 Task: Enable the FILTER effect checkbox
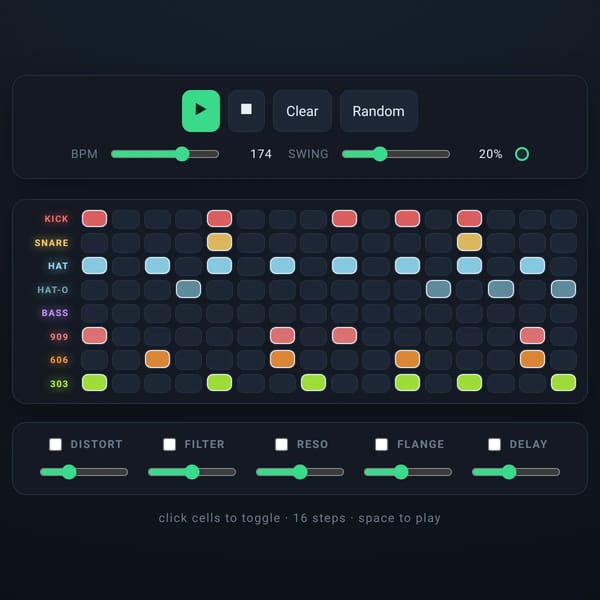[x=170, y=444]
